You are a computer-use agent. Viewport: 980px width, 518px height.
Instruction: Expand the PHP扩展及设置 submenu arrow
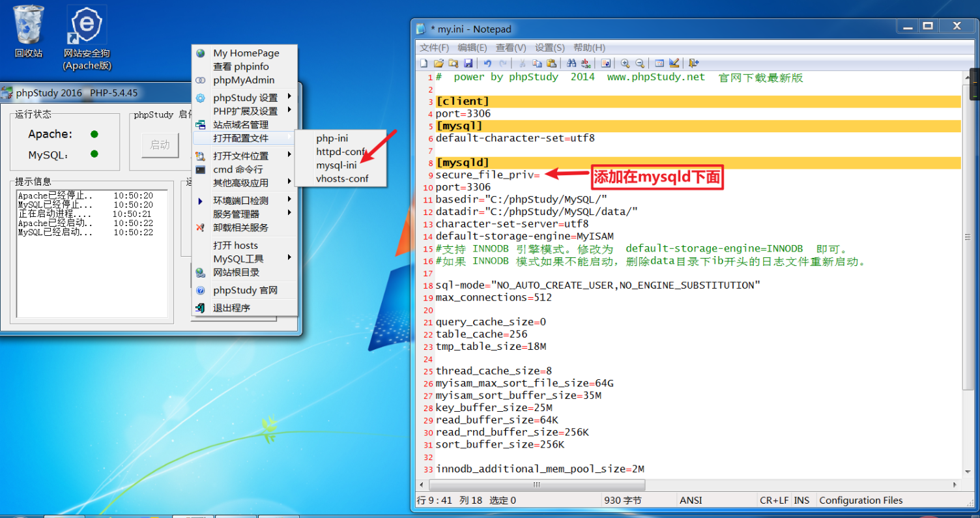(289, 111)
